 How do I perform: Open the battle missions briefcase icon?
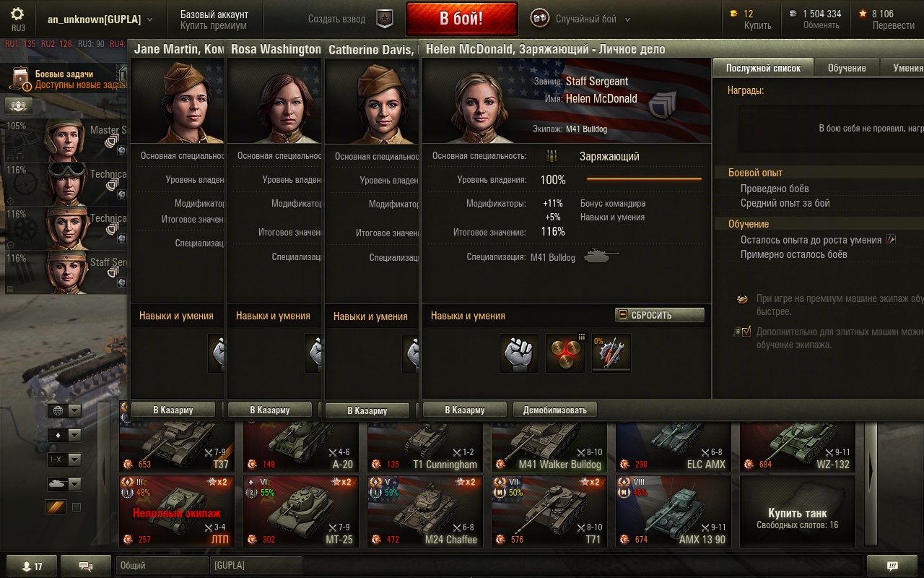22,78
